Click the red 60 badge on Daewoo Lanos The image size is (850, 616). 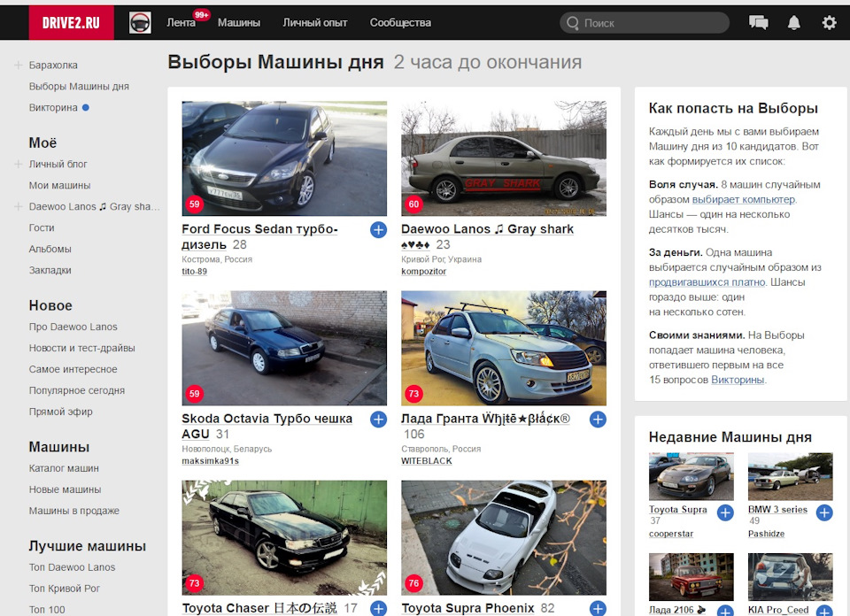[413, 204]
